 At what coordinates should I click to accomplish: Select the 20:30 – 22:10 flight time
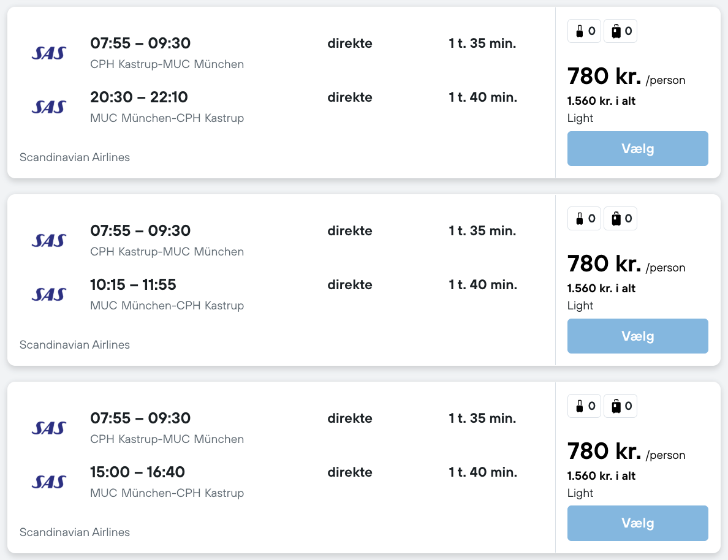(x=139, y=97)
